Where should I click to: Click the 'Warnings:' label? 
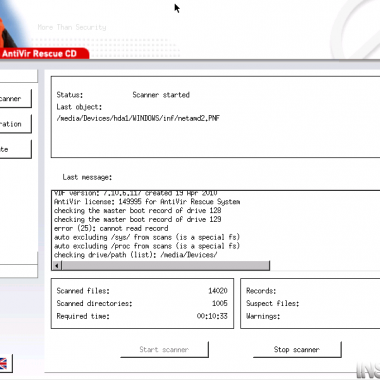[263, 316]
